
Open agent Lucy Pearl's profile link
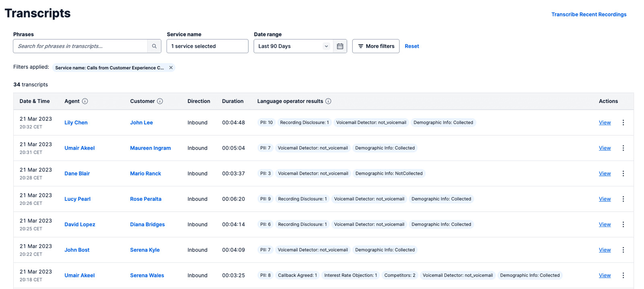(77, 199)
